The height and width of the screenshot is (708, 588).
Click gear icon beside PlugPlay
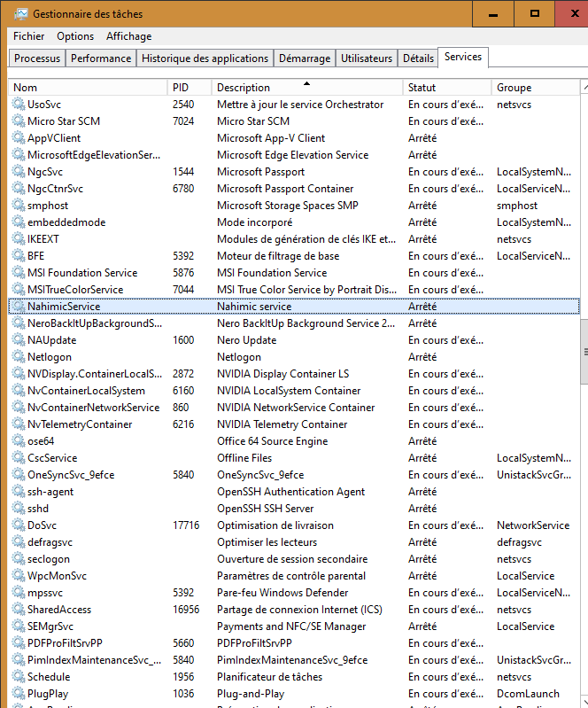[19, 694]
